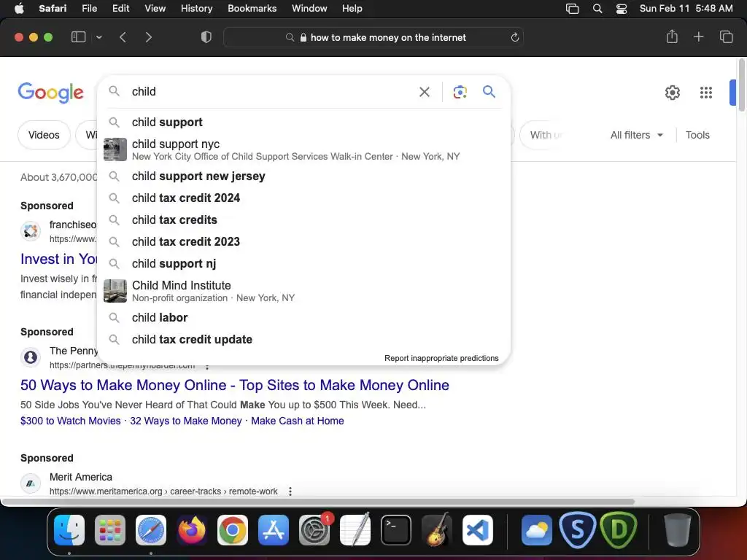The image size is (747, 560).
Task: Open Safari privacy report shield
Action: 206,37
